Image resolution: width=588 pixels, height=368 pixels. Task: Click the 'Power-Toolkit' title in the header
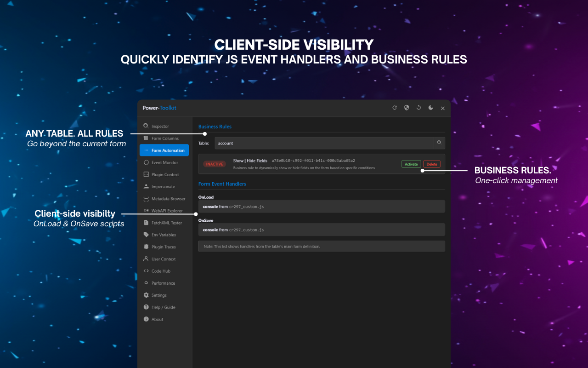pos(159,108)
